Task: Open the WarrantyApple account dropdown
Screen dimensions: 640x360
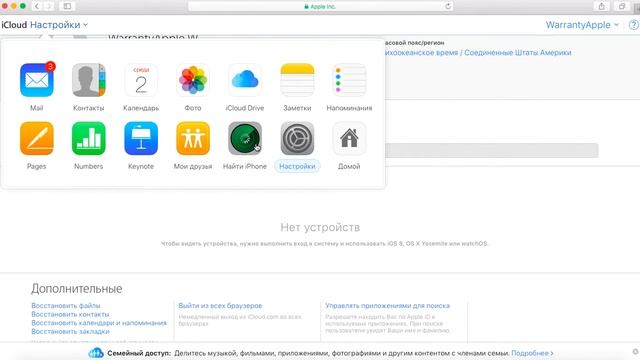Action: pos(582,25)
